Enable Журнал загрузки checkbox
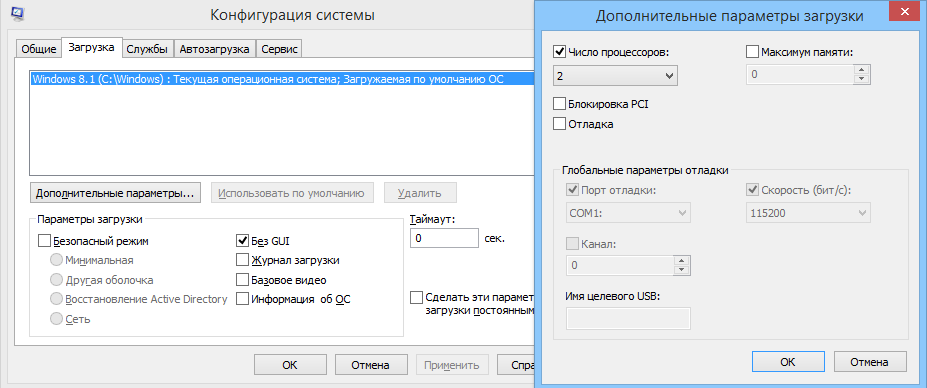 (x=242, y=260)
